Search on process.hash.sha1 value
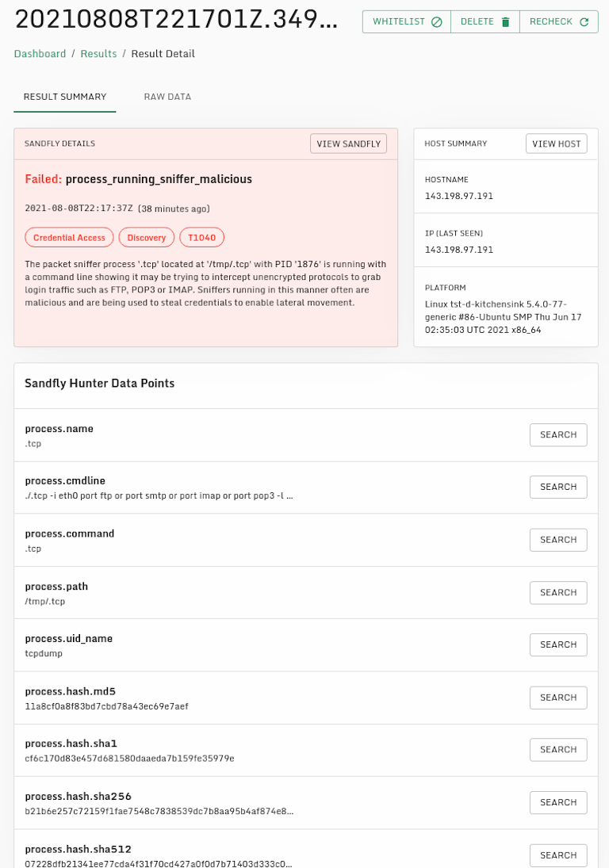 pyautogui.click(x=558, y=750)
